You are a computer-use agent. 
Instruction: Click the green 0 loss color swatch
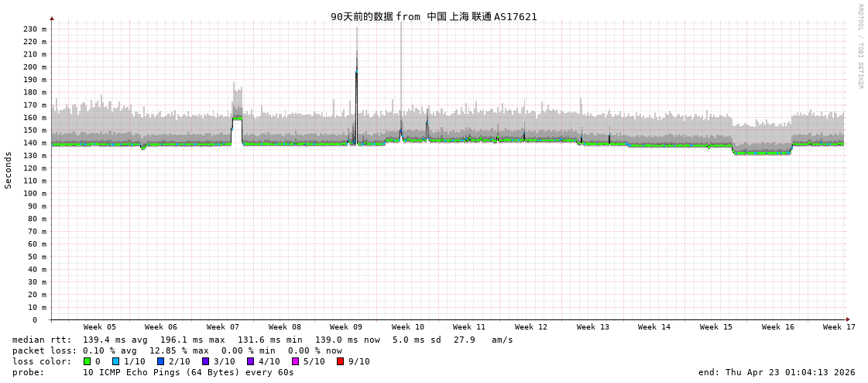coord(87,361)
